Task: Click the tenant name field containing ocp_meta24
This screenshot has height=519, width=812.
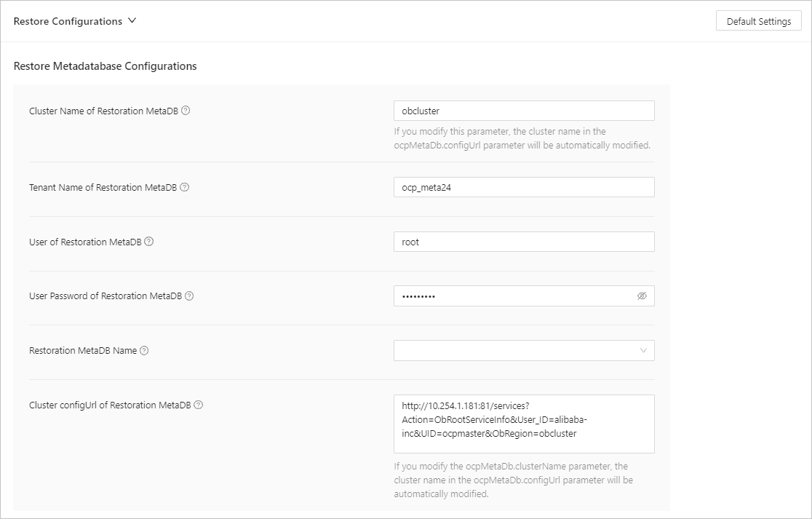Action: [524, 187]
